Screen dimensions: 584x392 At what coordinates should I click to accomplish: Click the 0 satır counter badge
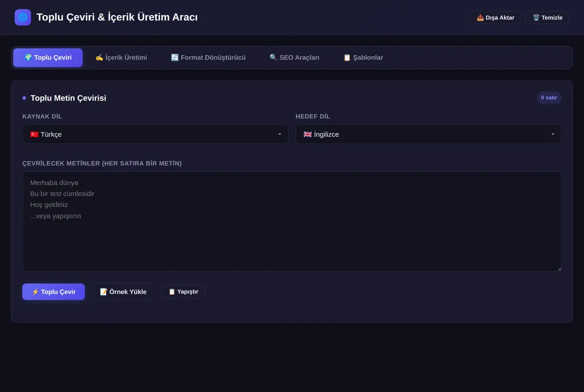(549, 98)
